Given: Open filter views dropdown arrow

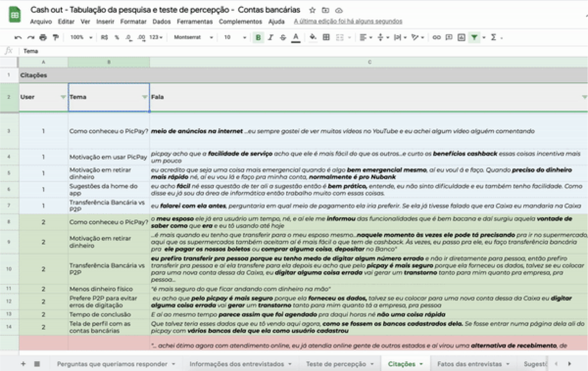Looking at the screenshot, I should click(x=484, y=37).
